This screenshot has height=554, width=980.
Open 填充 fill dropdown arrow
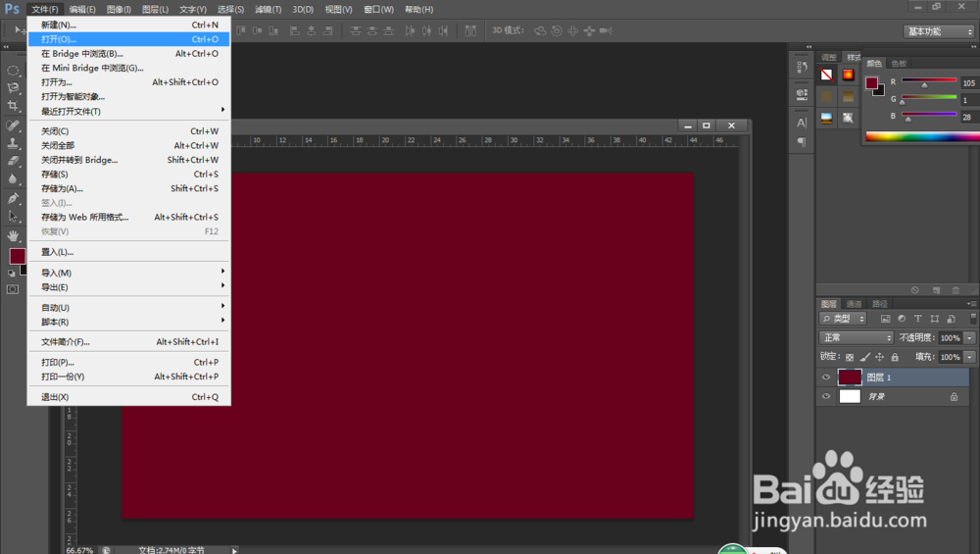[969, 357]
